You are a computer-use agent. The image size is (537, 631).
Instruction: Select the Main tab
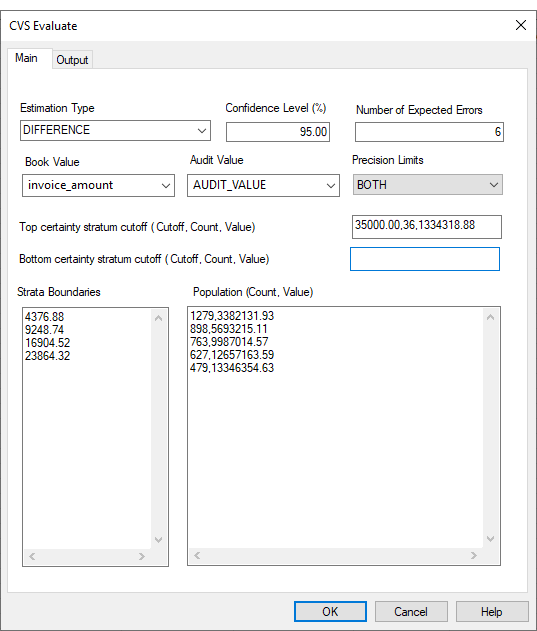click(x=27, y=58)
